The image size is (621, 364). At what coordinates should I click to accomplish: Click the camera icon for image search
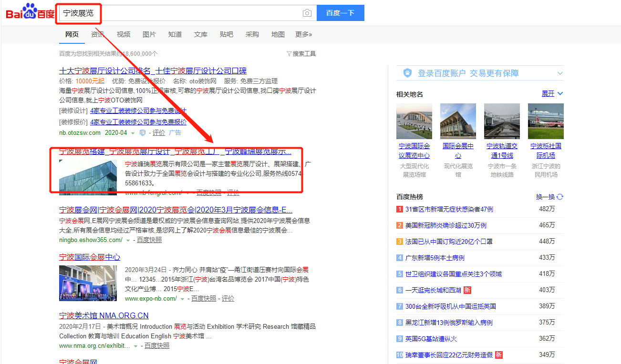[306, 13]
